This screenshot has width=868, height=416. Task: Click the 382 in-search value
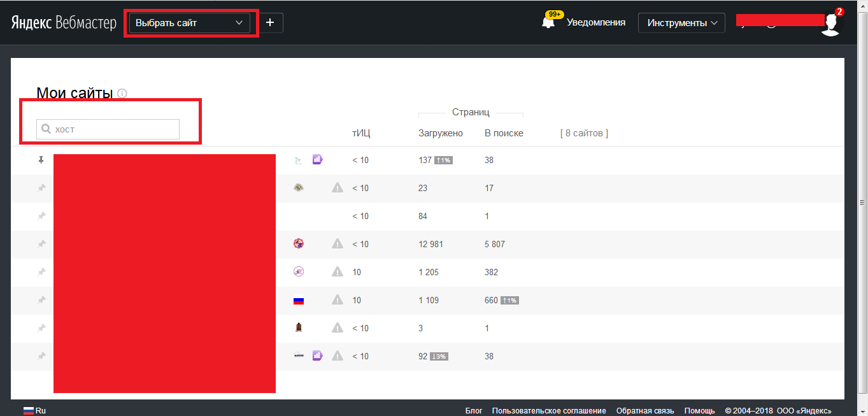point(491,272)
